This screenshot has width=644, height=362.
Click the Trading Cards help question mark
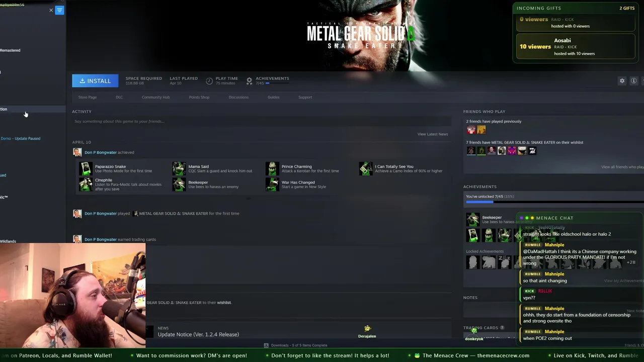(x=502, y=328)
